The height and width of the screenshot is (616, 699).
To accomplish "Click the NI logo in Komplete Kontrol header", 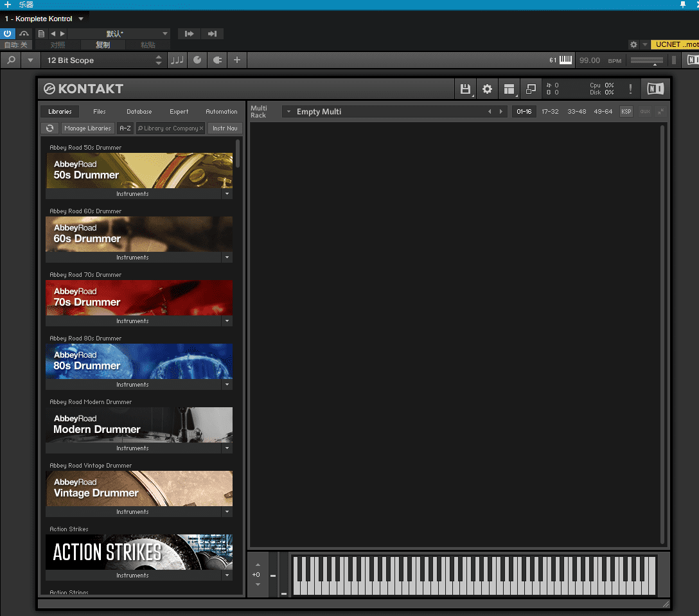I will click(693, 60).
